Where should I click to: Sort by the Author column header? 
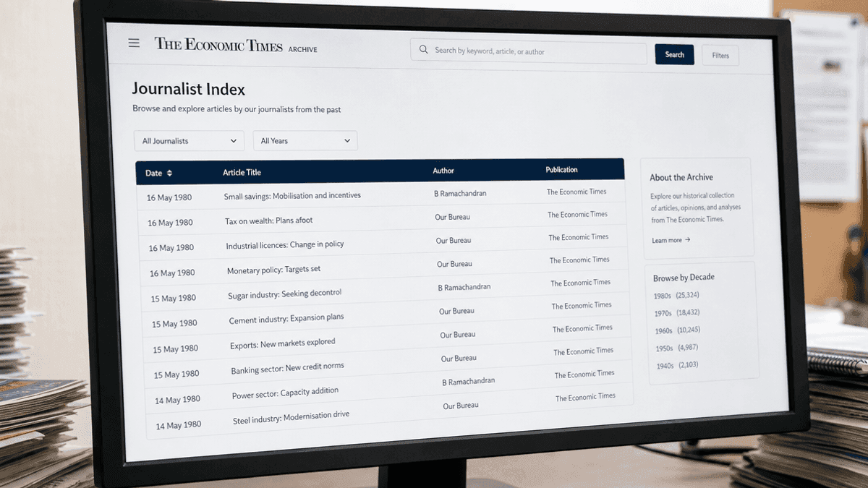click(443, 171)
